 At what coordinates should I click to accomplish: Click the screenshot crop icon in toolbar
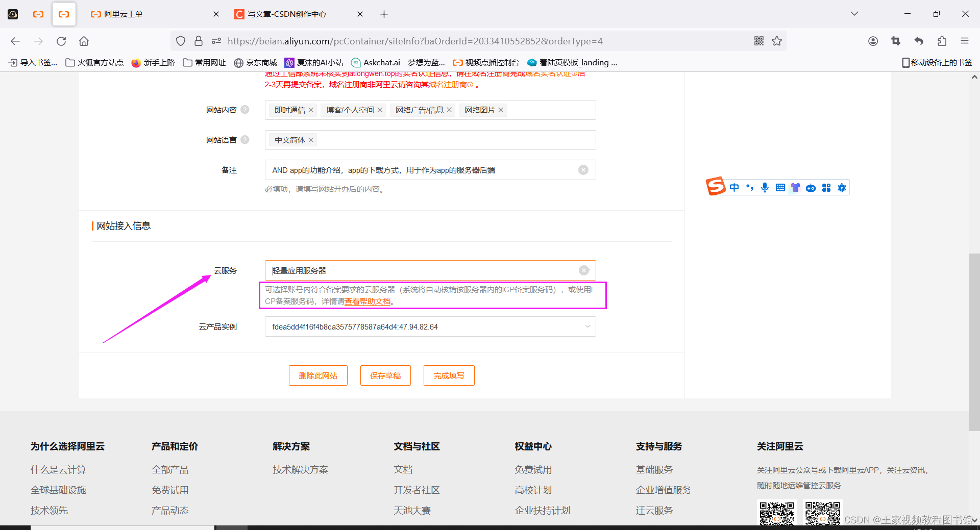pos(896,41)
